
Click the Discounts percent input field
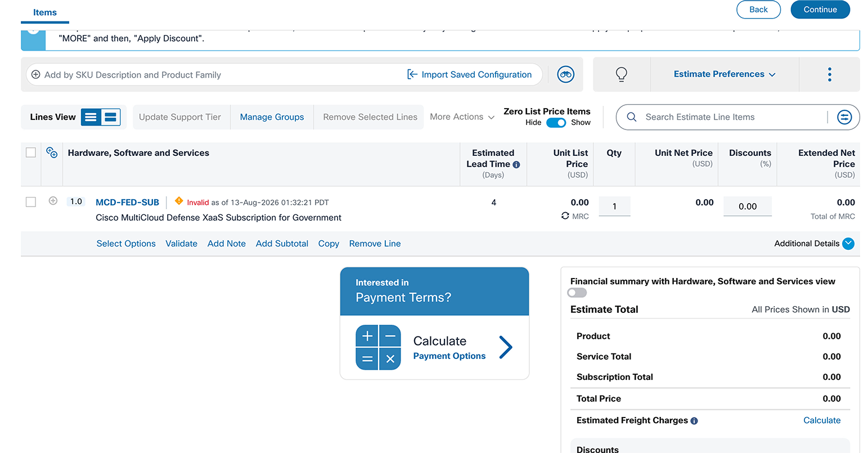[x=748, y=206]
